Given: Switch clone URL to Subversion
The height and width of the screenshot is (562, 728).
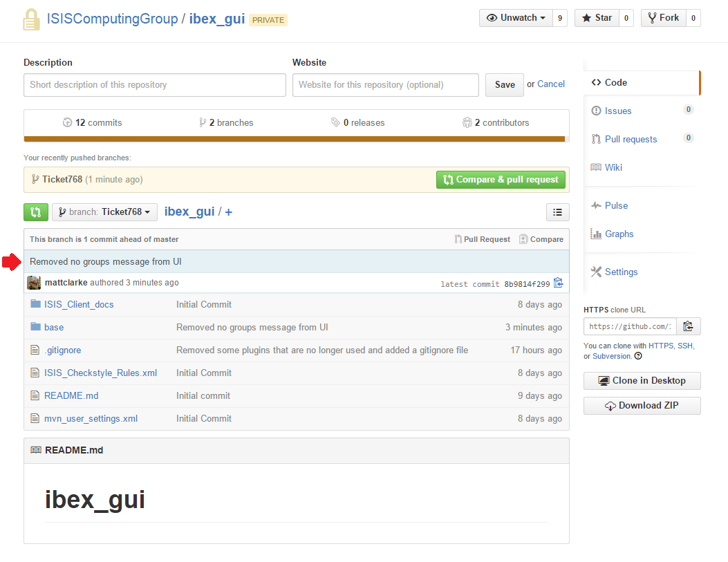Looking at the screenshot, I should 612,356.
